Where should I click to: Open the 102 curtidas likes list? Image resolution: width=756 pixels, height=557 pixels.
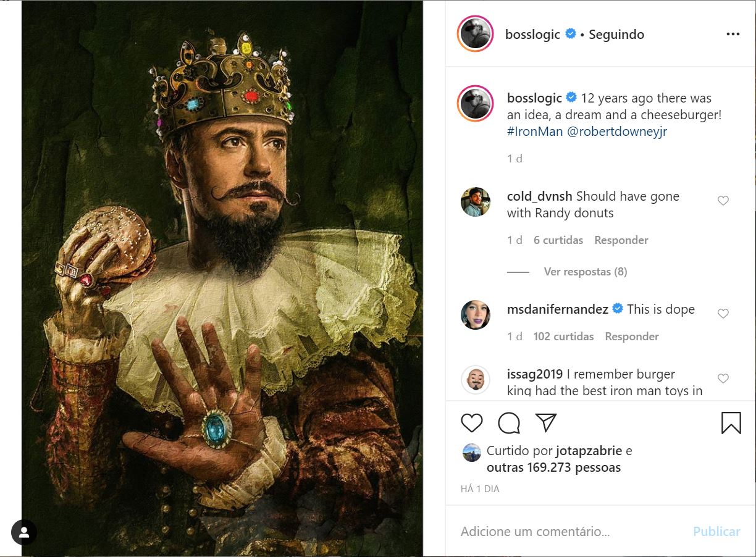(563, 337)
